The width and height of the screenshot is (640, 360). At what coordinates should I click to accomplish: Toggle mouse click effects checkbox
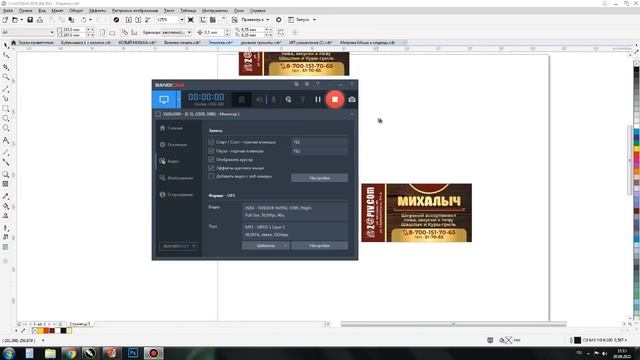[211, 168]
